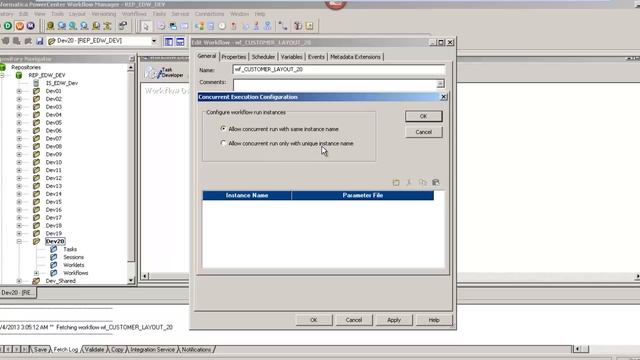Click Apply in the Edit Workflow dialog
Viewport: 640px width, 360px height.
(394, 320)
